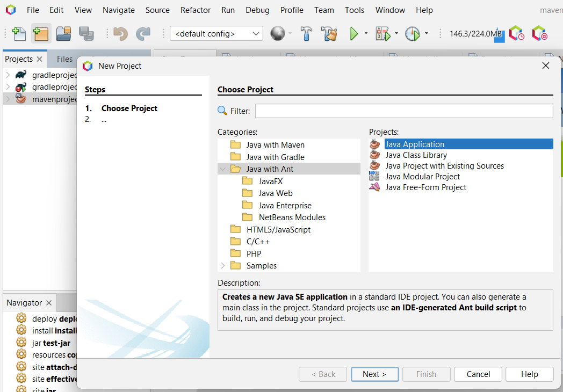Open the Navigate menu
This screenshot has width=563, height=392.
[119, 10]
